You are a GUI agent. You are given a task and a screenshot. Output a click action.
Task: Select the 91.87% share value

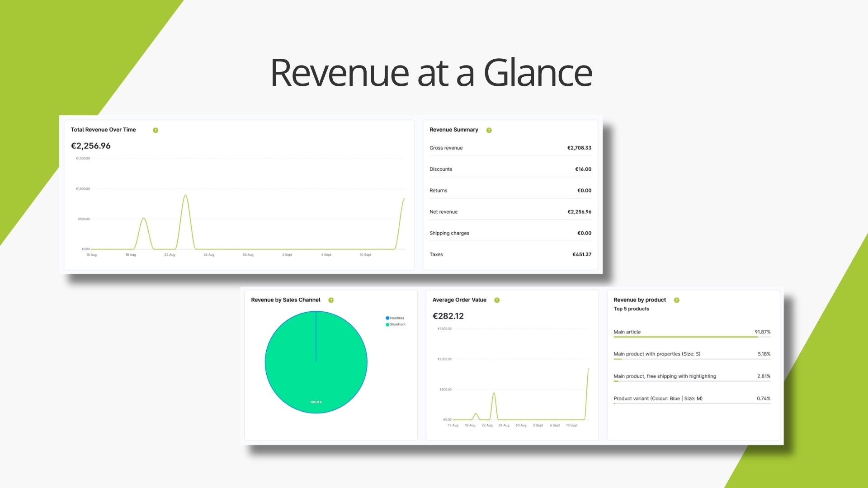763,332
